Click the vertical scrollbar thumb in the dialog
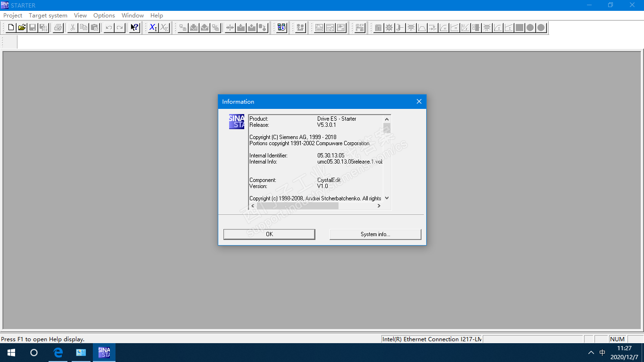The image size is (644, 362). pos(387,128)
